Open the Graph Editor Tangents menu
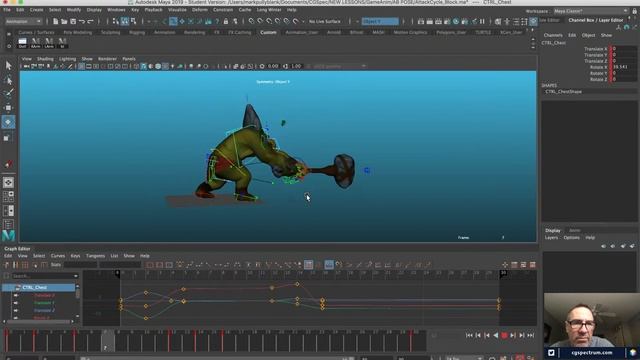 (x=95, y=256)
